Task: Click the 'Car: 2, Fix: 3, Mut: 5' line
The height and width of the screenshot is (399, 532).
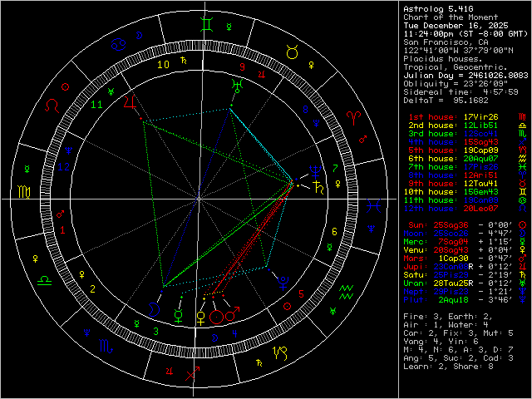Action: pos(458,332)
